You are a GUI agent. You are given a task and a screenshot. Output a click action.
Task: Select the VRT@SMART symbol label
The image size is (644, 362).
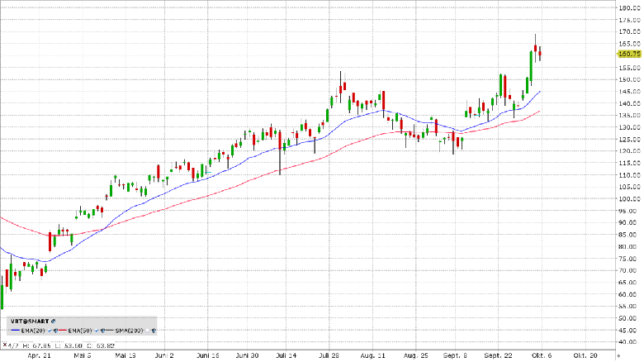[x=30, y=322]
